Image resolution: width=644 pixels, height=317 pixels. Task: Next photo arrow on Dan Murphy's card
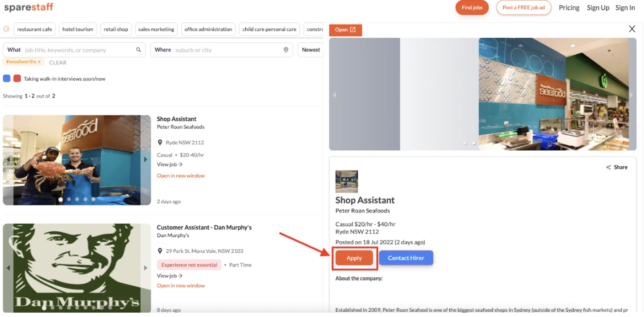145,268
